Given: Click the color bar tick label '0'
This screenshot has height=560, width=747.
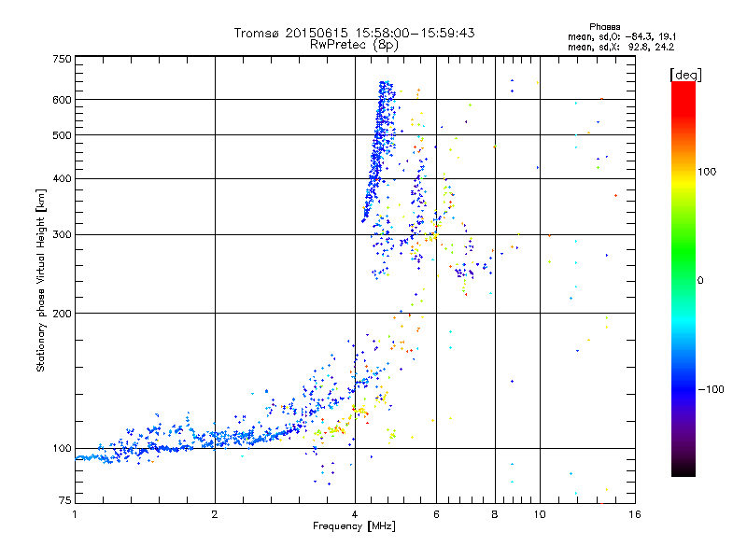Looking at the screenshot, I should coord(699,280).
